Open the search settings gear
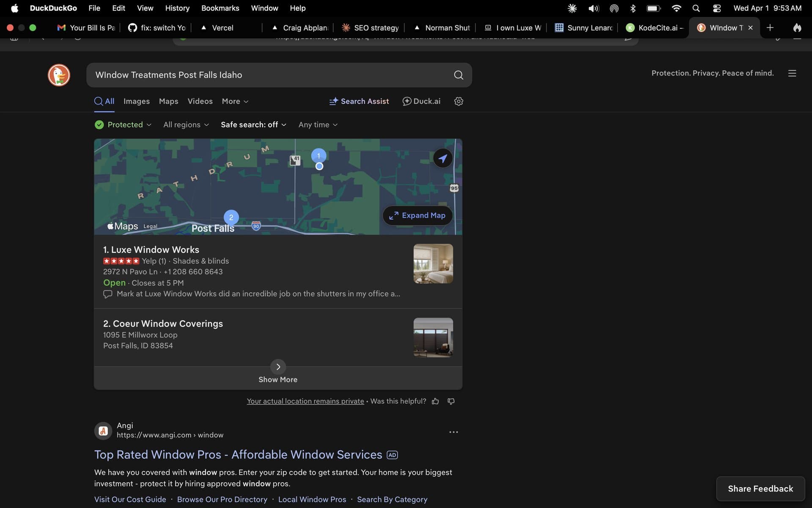 click(x=458, y=101)
